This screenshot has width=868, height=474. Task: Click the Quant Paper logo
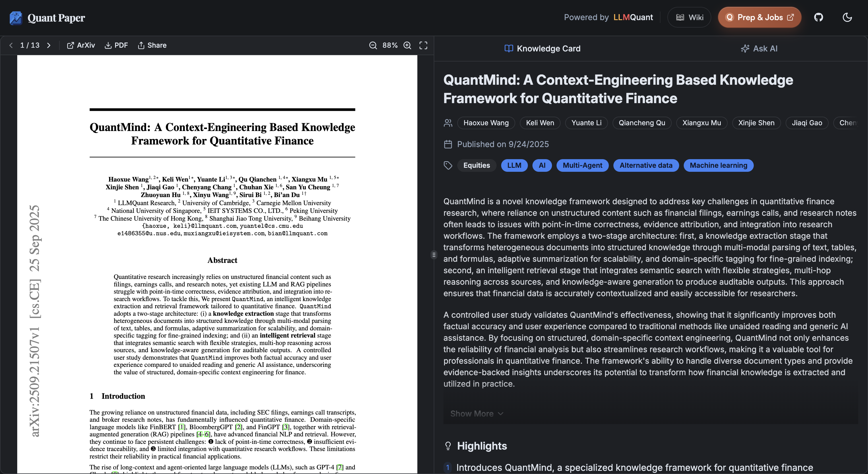(47, 18)
